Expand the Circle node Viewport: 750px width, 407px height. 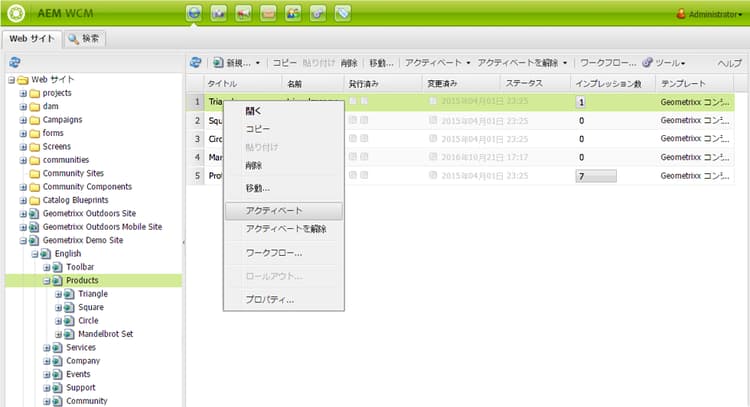(x=58, y=321)
